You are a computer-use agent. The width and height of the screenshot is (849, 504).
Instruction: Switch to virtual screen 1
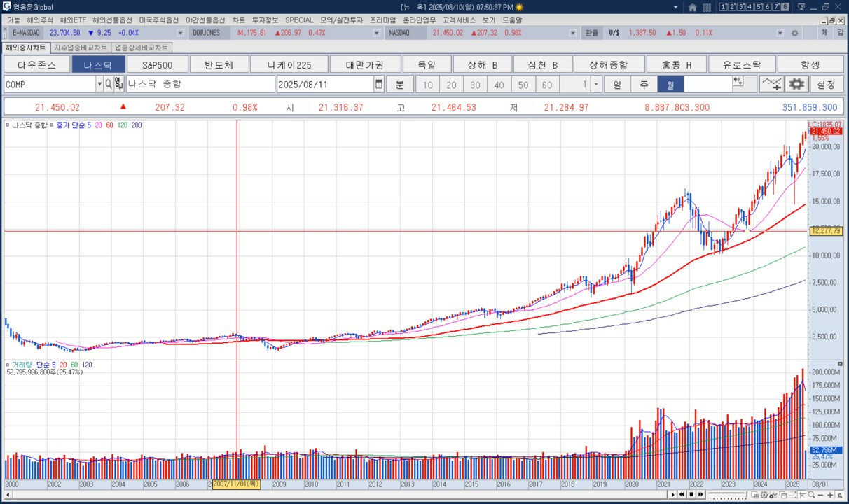click(723, 7)
